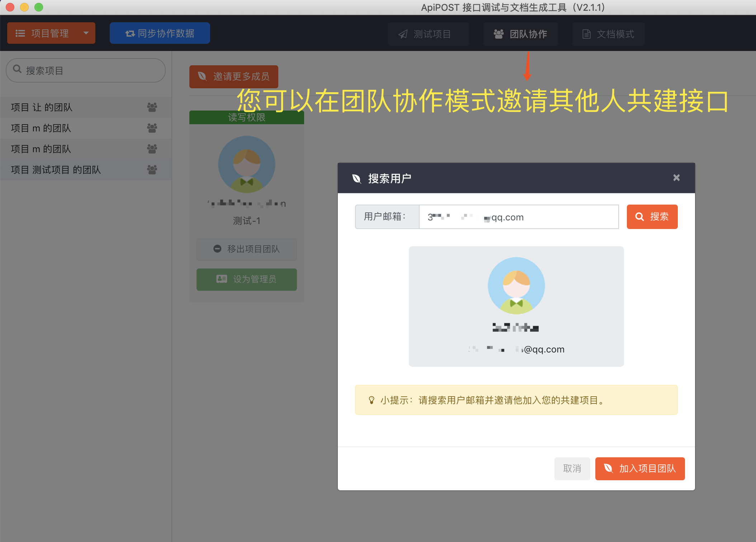The image size is (756, 542).
Task: Click magnifier icon in 搜索项目 box
Action: [17, 69]
